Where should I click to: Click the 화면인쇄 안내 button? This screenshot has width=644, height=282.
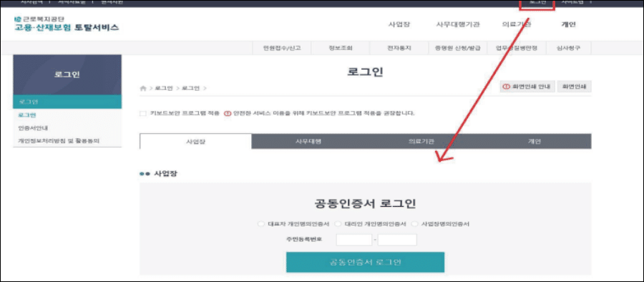[x=528, y=87]
